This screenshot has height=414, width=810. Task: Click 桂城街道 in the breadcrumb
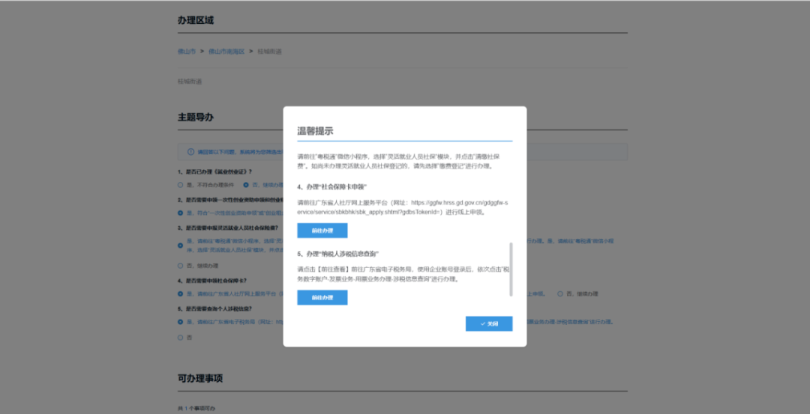[x=269, y=52]
